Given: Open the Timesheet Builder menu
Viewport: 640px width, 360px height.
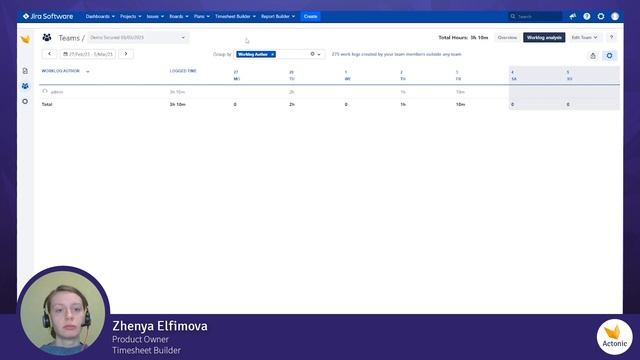Looking at the screenshot, I should (235, 16).
